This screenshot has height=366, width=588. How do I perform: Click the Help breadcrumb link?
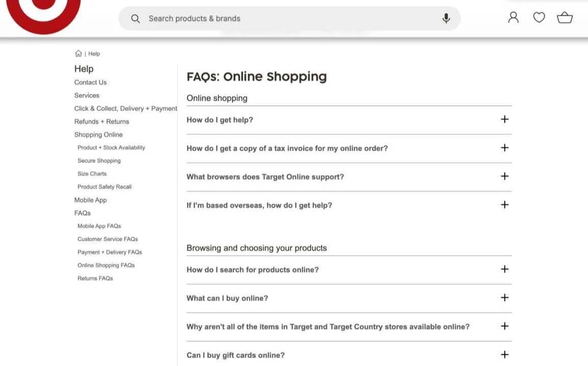tap(94, 52)
